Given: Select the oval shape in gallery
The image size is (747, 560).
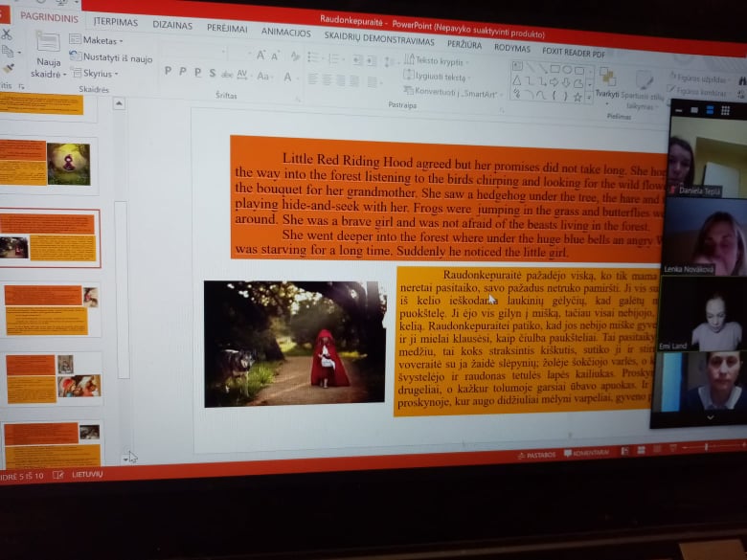Looking at the screenshot, I should tap(567, 70).
